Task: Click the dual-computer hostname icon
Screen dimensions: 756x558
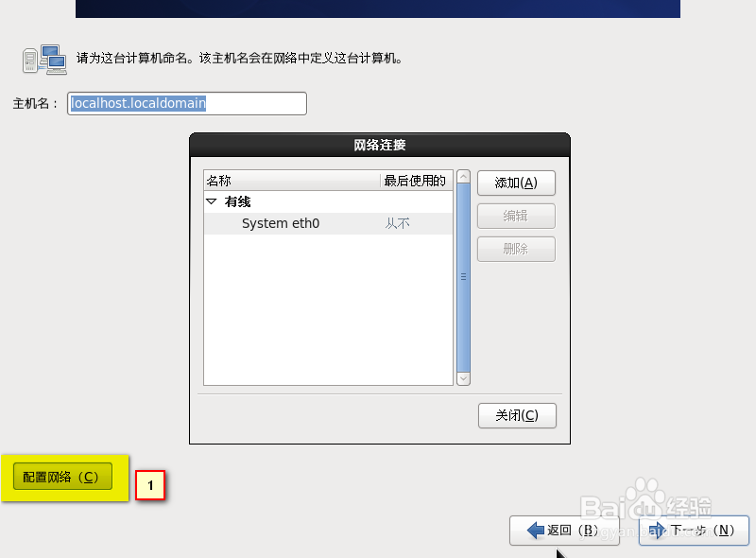Action: (x=44, y=59)
